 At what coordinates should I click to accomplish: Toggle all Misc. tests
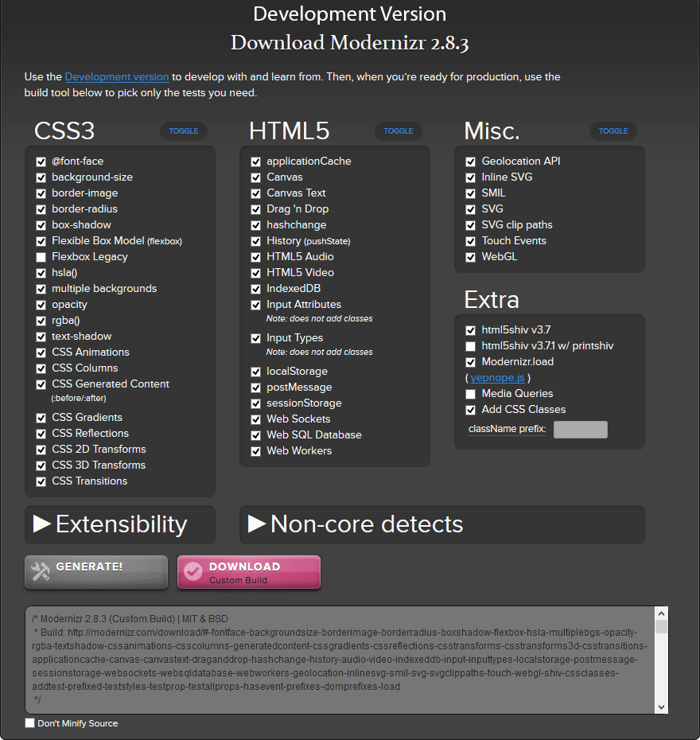pyautogui.click(x=612, y=130)
